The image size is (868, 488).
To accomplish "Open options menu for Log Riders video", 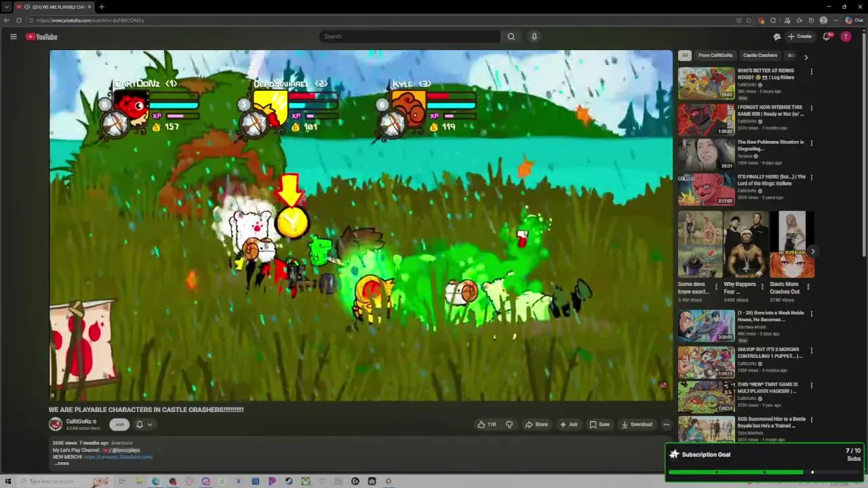I will coord(811,72).
